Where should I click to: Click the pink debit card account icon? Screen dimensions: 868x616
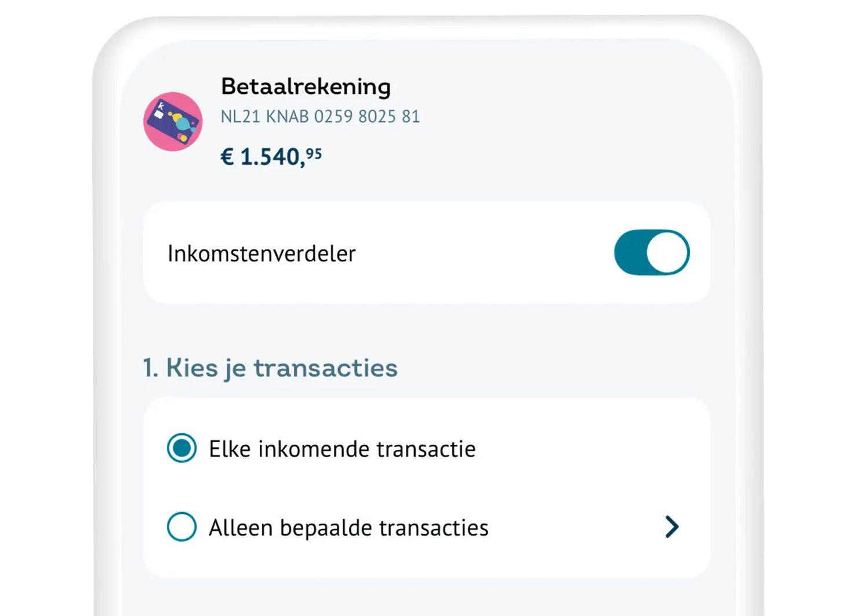click(x=173, y=122)
